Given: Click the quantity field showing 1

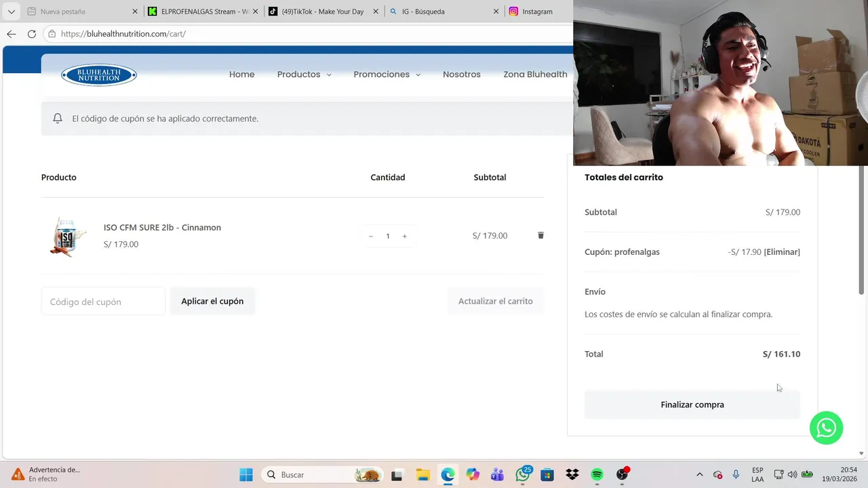Looking at the screenshot, I should [388, 236].
